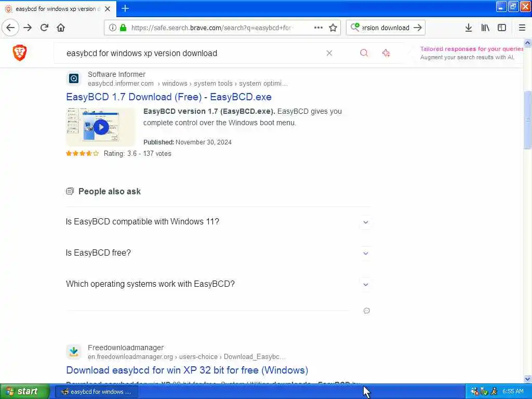Open 'EasyBCD 1.7 Download (Free) - EasyBCD.exe' result

point(169,97)
